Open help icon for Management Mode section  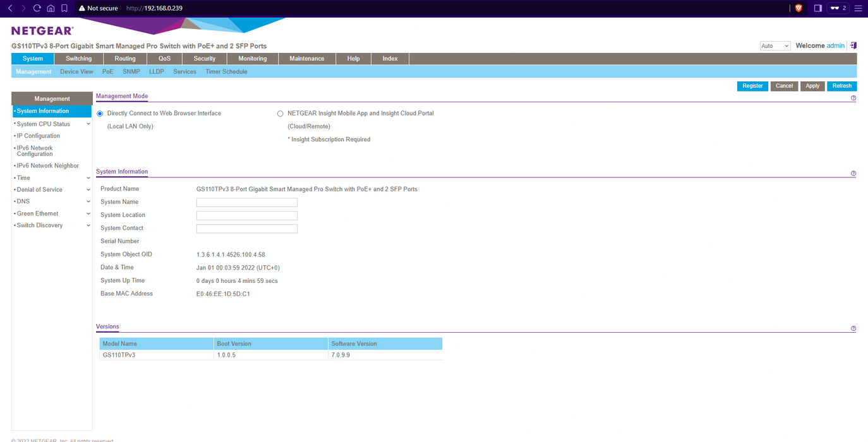(853, 98)
